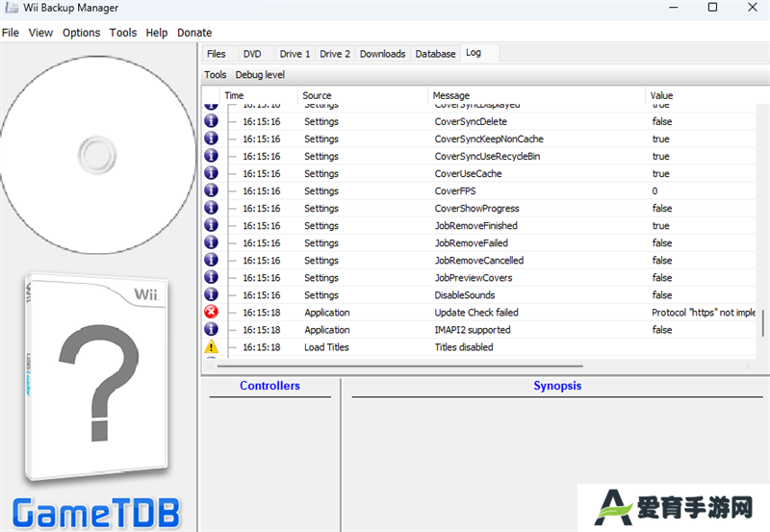This screenshot has height=532, width=770.
Task: Click info icon for JobRemoveFailed row
Action: coord(211,242)
